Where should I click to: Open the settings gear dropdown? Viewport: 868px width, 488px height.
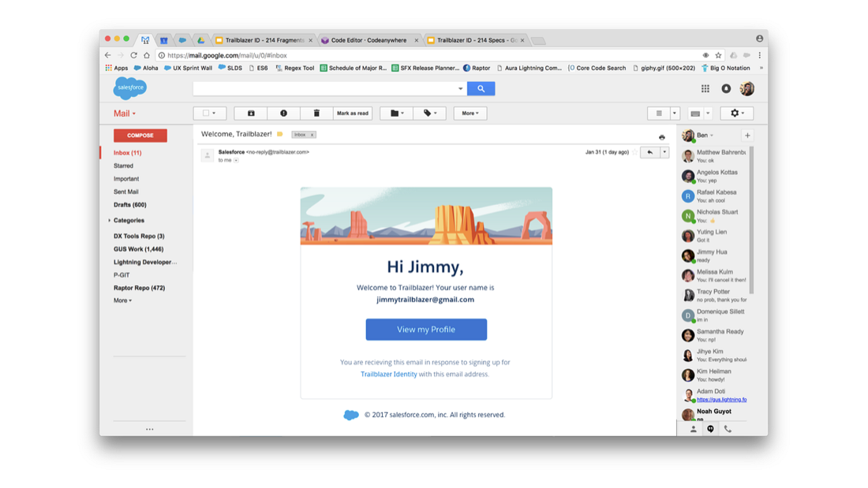tap(737, 114)
